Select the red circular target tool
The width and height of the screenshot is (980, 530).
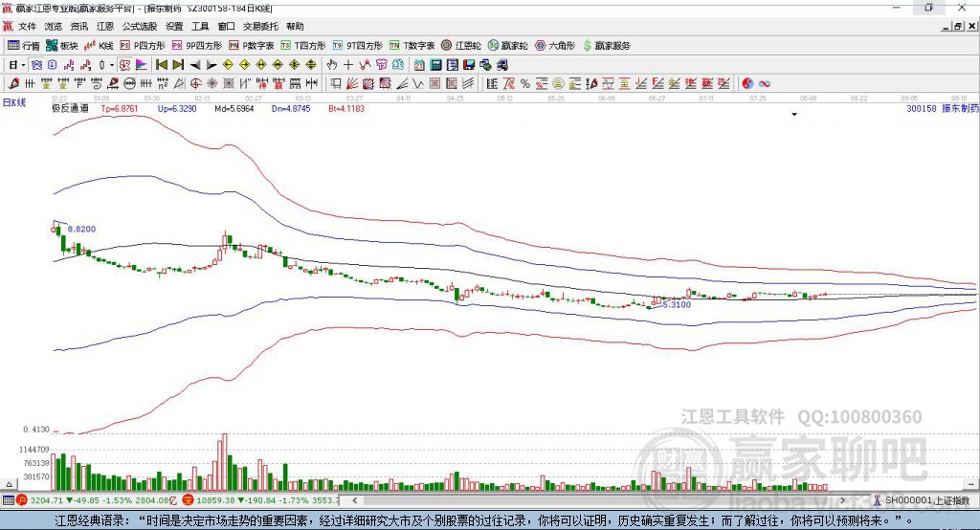(x=195, y=83)
